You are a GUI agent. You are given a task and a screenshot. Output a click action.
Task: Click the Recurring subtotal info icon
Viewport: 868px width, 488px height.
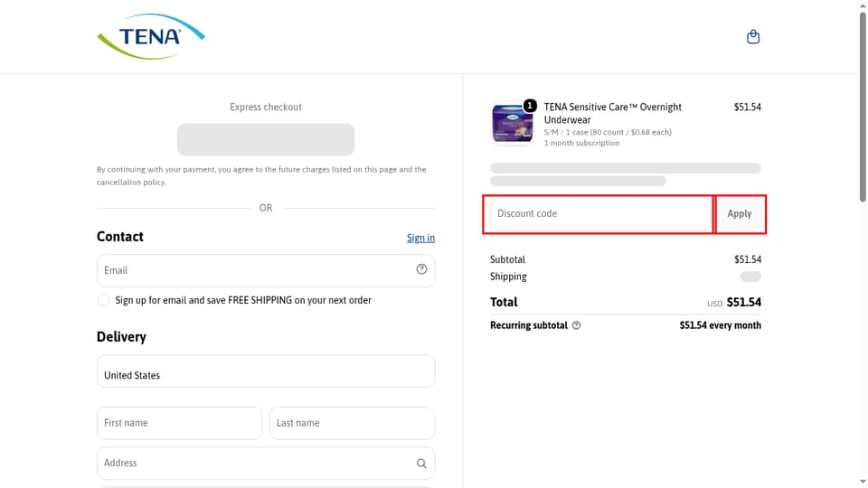pos(576,325)
